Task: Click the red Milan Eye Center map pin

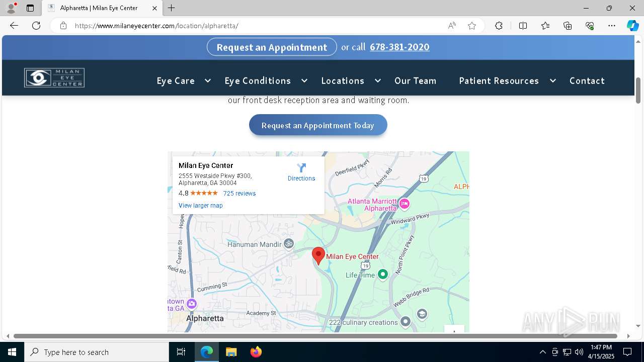Action: click(x=318, y=255)
